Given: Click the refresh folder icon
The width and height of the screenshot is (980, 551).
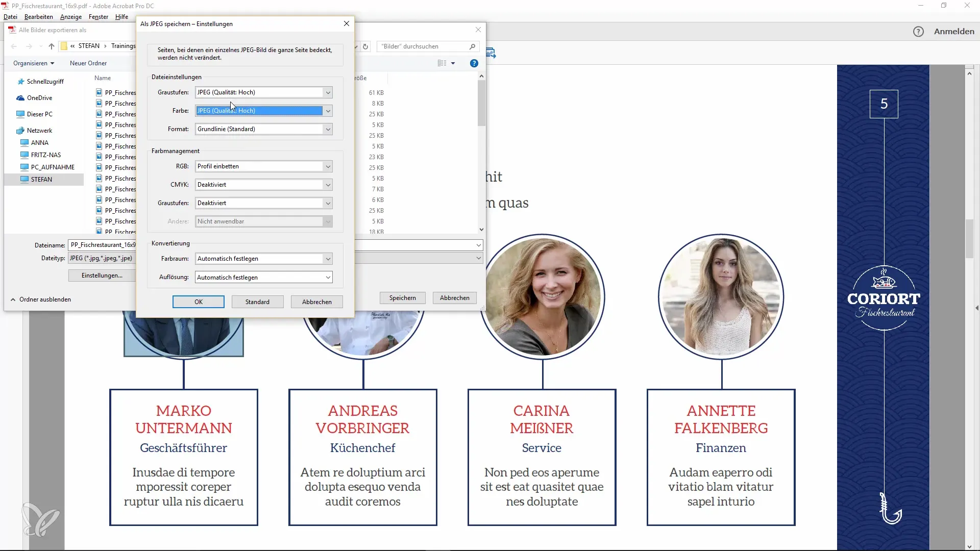Looking at the screenshot, I should [365, 46].
